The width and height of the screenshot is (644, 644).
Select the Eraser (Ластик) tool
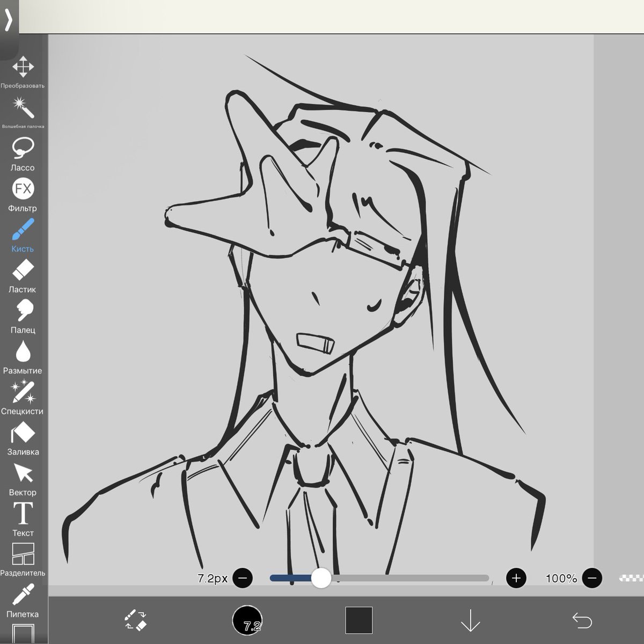click(23, 276)
